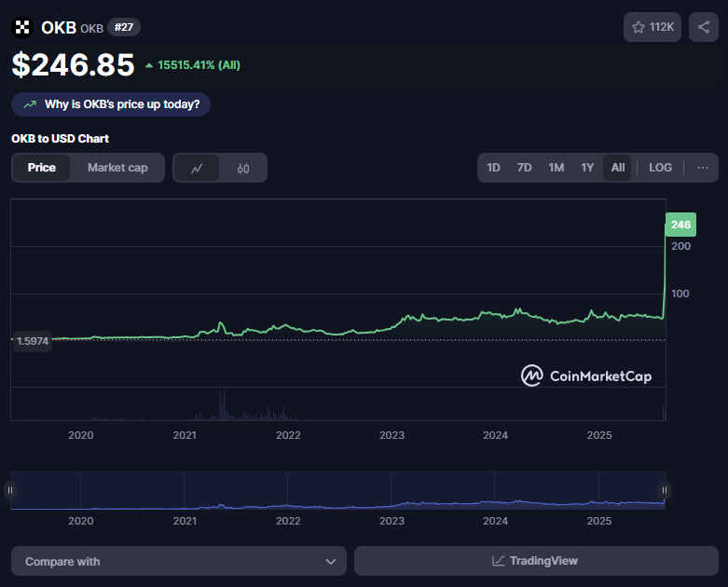
Task: Click the 2023 label on main chart axis
Action: coord(391,435)
